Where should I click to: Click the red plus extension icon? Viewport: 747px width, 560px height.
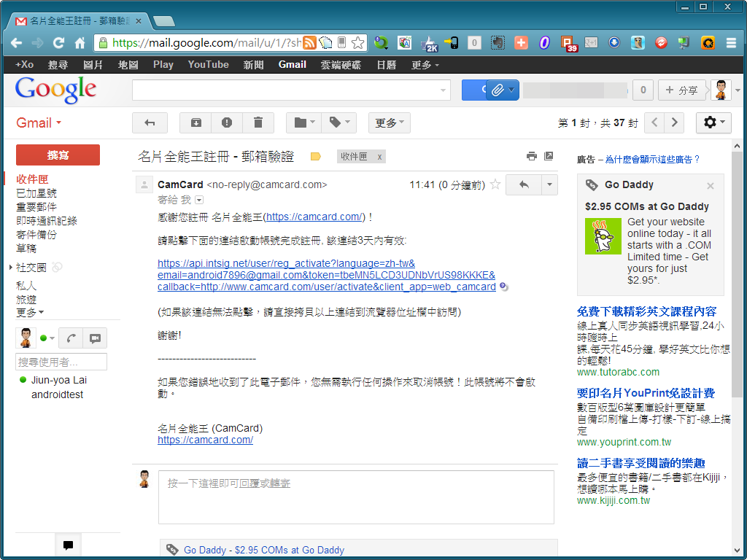click(x=521, y=43)
